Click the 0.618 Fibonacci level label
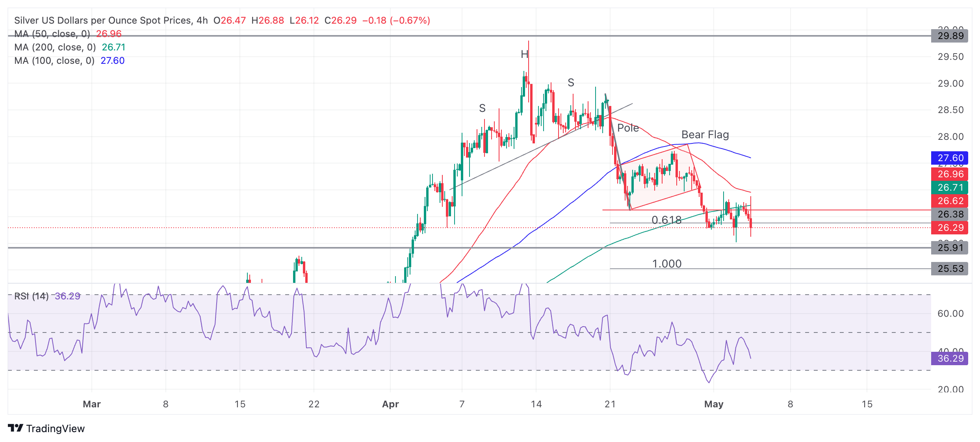Image resolution: width=980 pixels, height=442 pixels. click(666, 220)
